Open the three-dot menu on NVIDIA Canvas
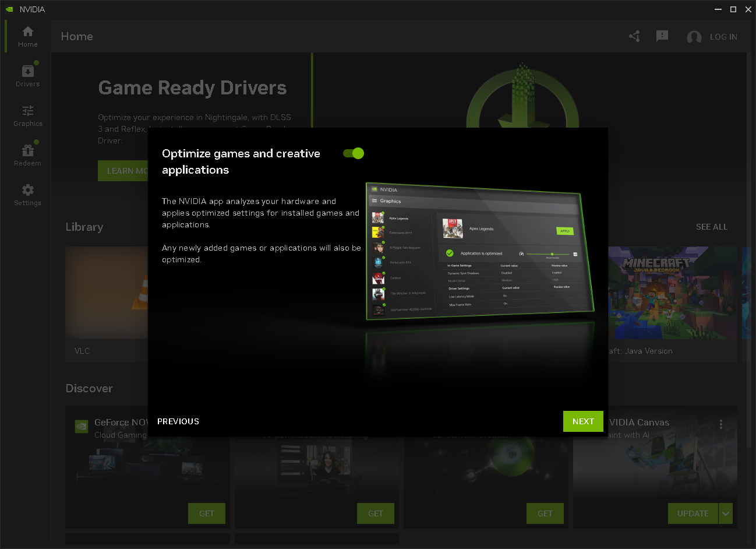Image resolution: width=756 pixels, height=549 pixels. [721, 424]
